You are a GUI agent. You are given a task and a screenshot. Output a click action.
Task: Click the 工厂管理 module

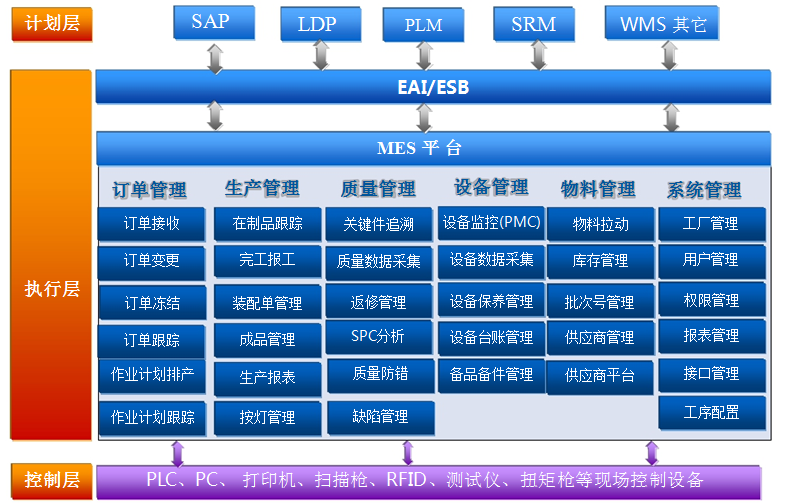pyautogui.click(x=712, y=224)
